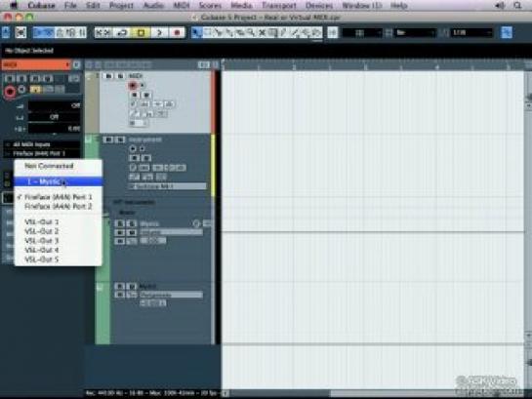
Task: Open the All MIDI Inputs dropdown
Action: pyautogui.click(x=42, y=144)
